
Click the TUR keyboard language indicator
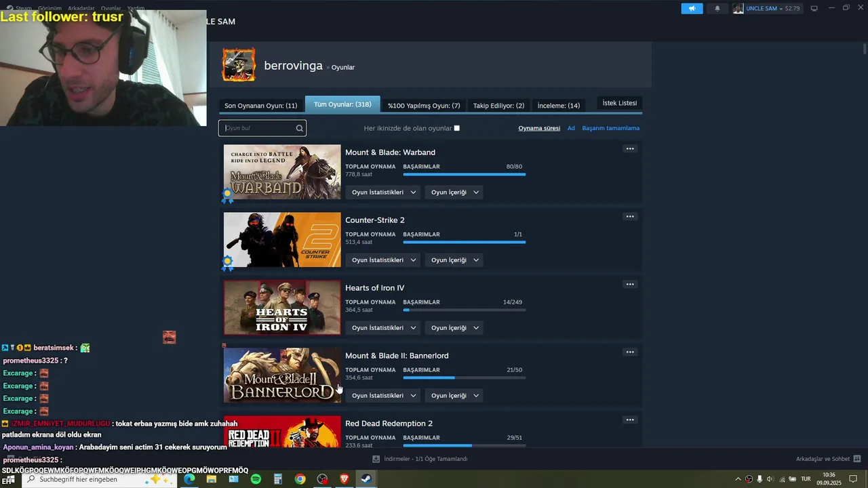pyautogui.click(x=806, y=479)
